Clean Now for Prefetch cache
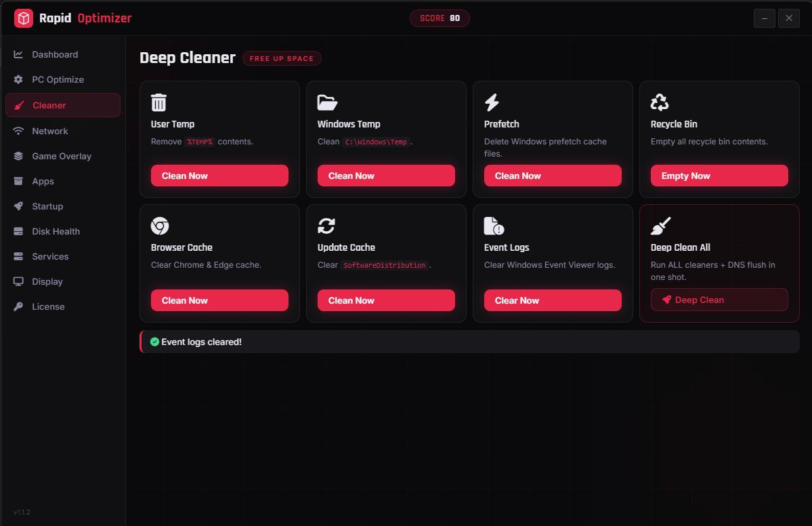Image resolution: width=812 pixels, height=526 pixels. (553, 176)
